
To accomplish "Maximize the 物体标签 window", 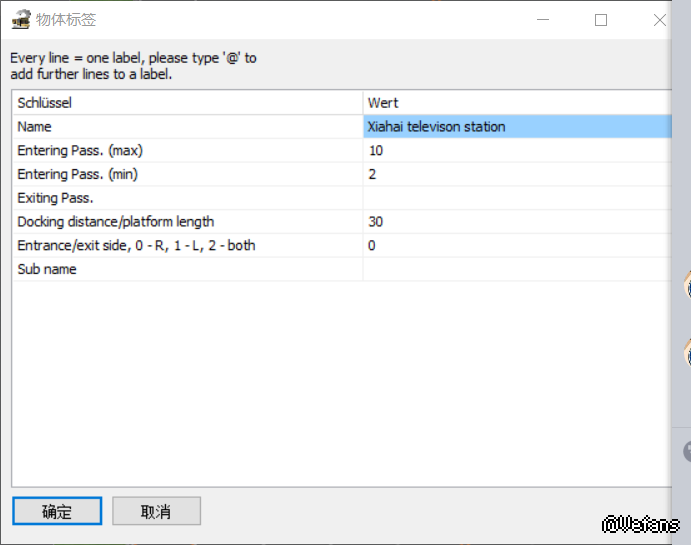I will coord(601,20).
